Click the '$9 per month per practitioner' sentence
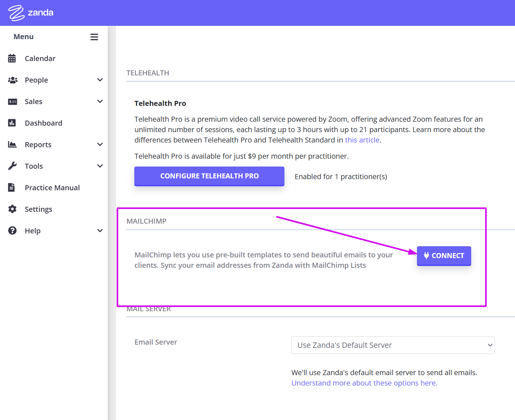515x420 pixels. click(x=242, y=156)
